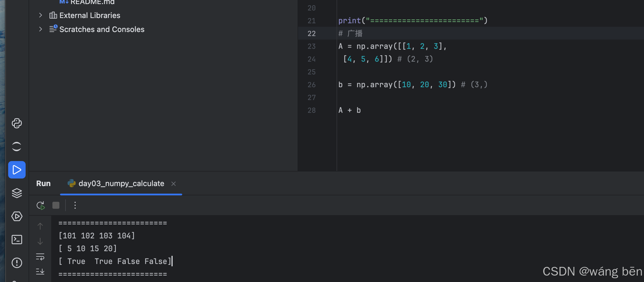The width and height of the screenshot is (644, 282).
Task: Stop the running process
Action: pos(56,206)
